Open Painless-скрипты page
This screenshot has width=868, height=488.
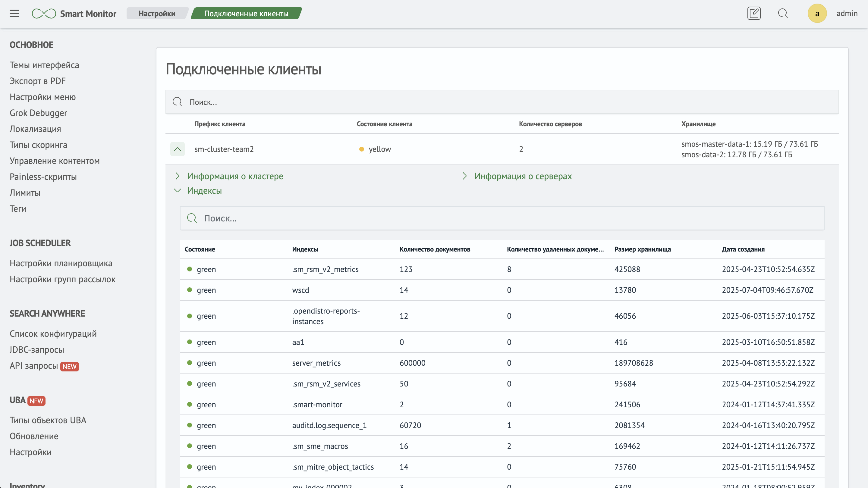point(43,177)
